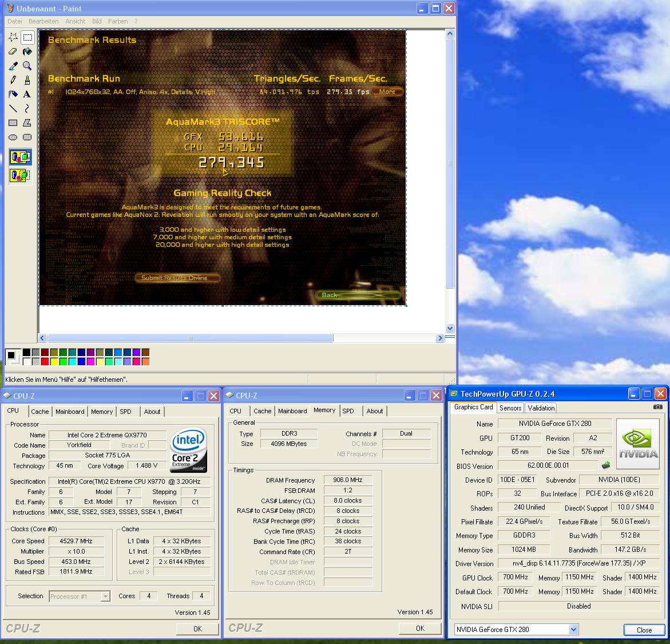This screenshot has height=644, width=670.
Task: Select the rectangular Select tool in Paint
Action: point(27,37)
